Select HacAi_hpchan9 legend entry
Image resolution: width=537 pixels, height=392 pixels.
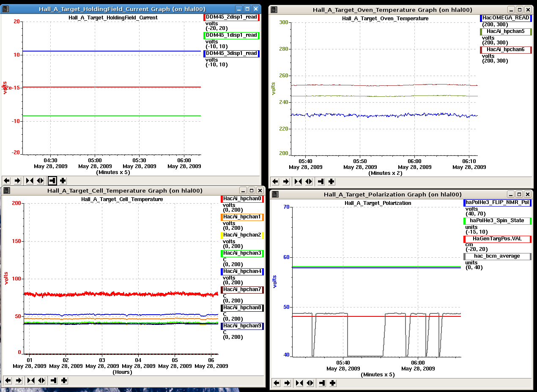(242, 326)
